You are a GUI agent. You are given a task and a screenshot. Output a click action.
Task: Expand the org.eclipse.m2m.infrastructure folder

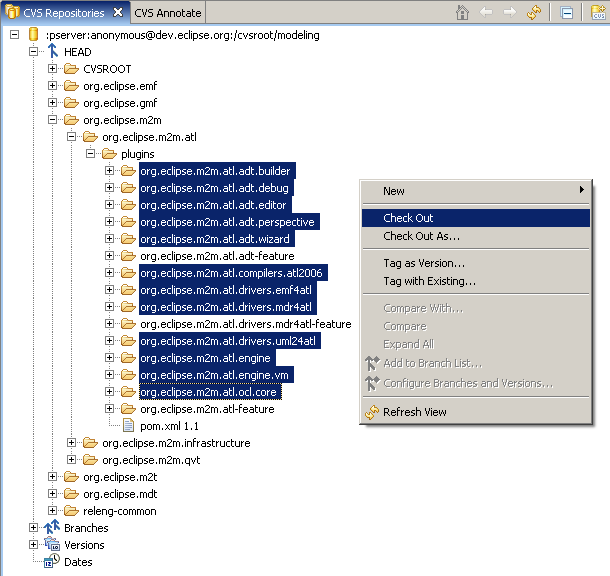[71, 442]
